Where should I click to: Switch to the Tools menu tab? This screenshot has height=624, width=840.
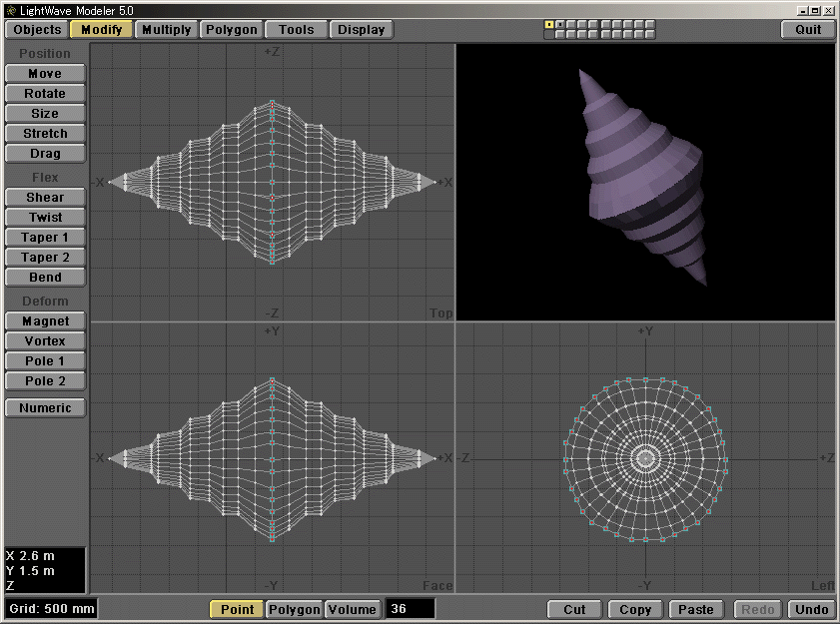coord(296,29)
